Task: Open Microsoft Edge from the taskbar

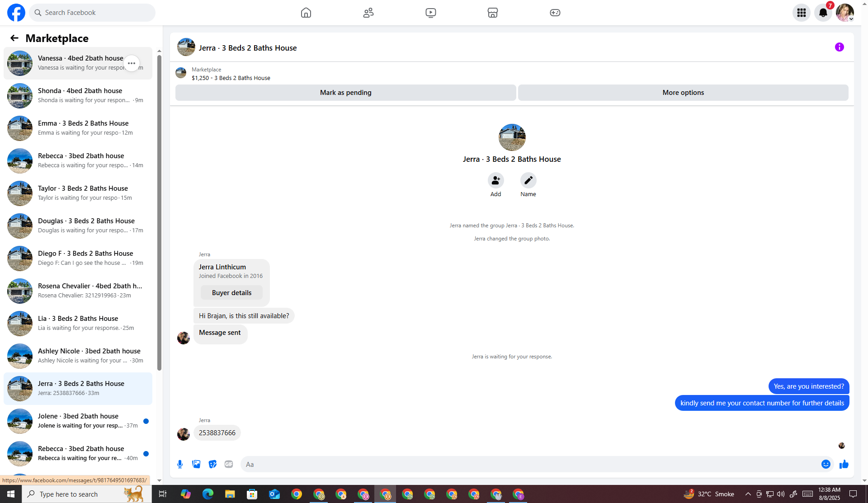Action: click(x=208, y=494)
